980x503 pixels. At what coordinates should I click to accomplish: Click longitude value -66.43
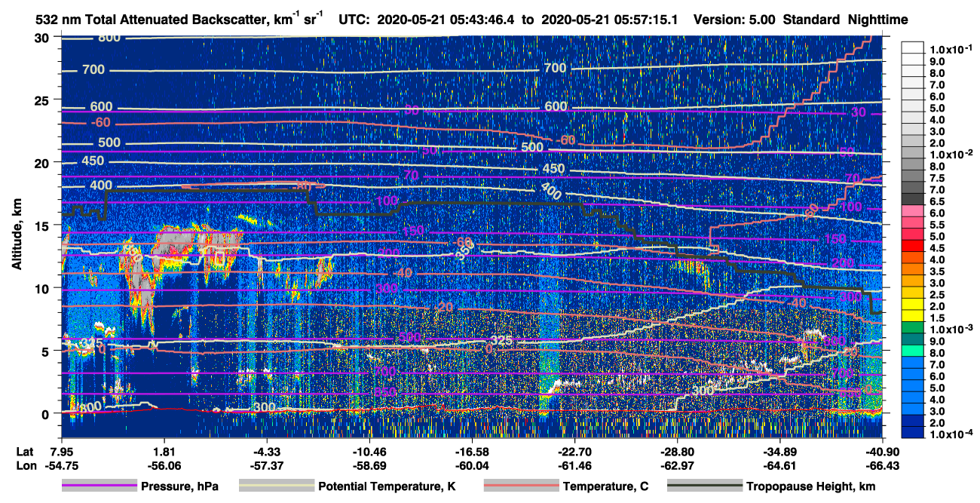(882, 466)
